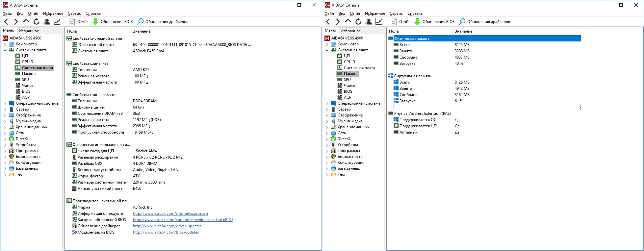The image size is (644, 251).
Task: Select Программы in left window tree
Action: point(27,151)
